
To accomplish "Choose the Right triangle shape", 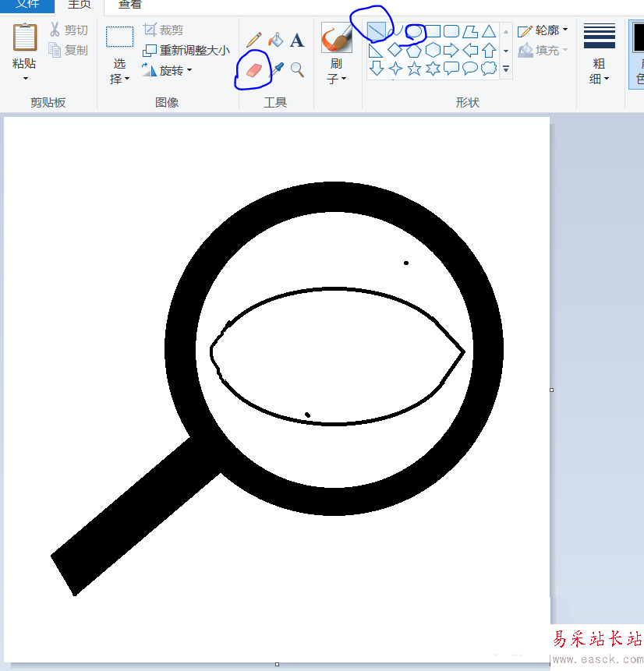I will point(376,50).
